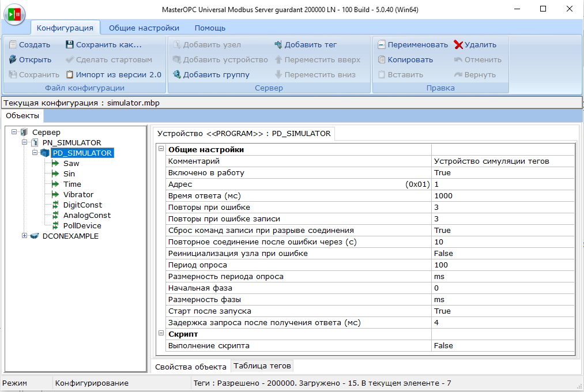
Task: Open the Помощь ribbon tab
Action: pos(210,28)
